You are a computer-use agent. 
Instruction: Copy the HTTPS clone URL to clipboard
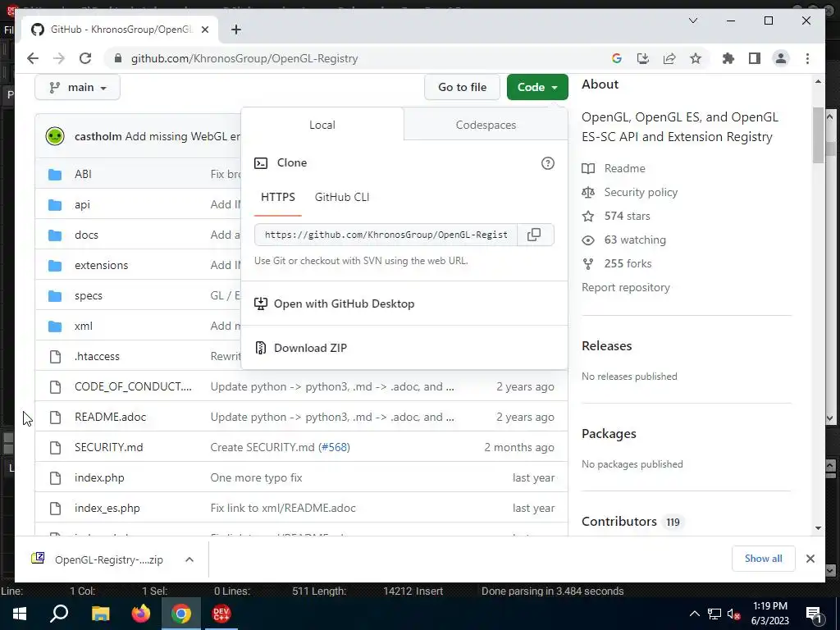[534, 235]
